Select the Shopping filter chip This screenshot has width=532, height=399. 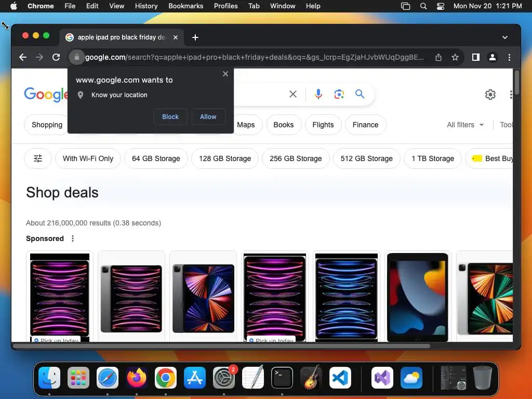46,125
